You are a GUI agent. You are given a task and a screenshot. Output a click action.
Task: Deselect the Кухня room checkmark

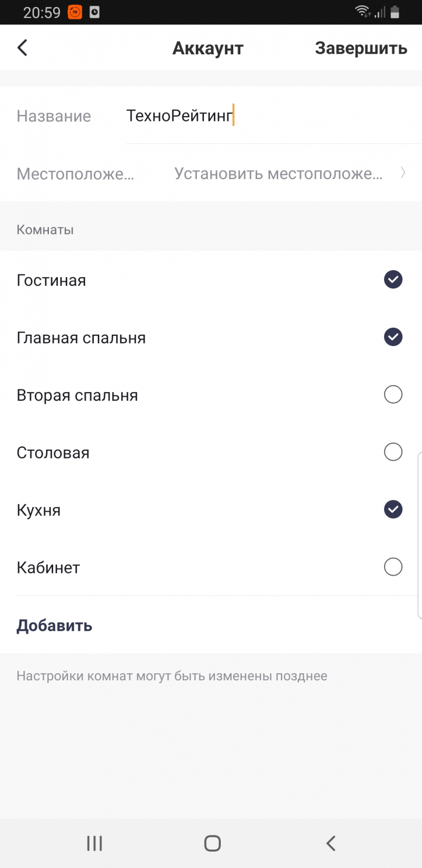coord(393,509)
